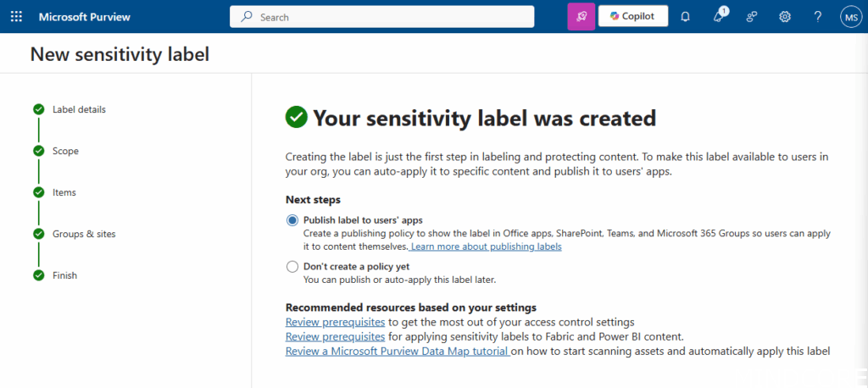Go to the Label details step
868x388 pixels.
[79, 109]
